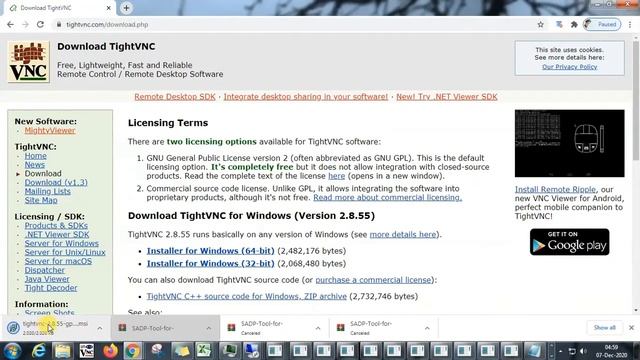Viewport: 640px width, 360px height.
Task: Click the browser Forward arrow
Action: pyautogui.click(x=25, y=24)
